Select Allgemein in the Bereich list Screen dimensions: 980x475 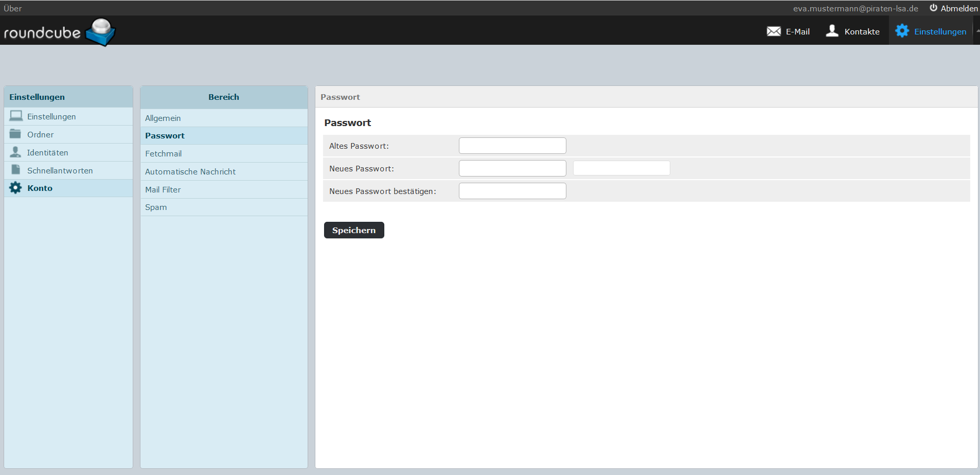163,118
